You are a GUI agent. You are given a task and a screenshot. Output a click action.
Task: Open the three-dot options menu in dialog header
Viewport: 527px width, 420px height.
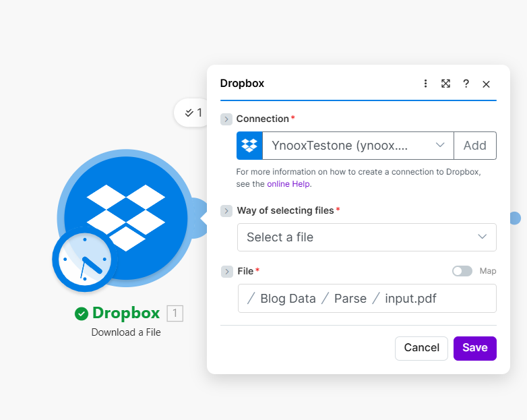425,84
